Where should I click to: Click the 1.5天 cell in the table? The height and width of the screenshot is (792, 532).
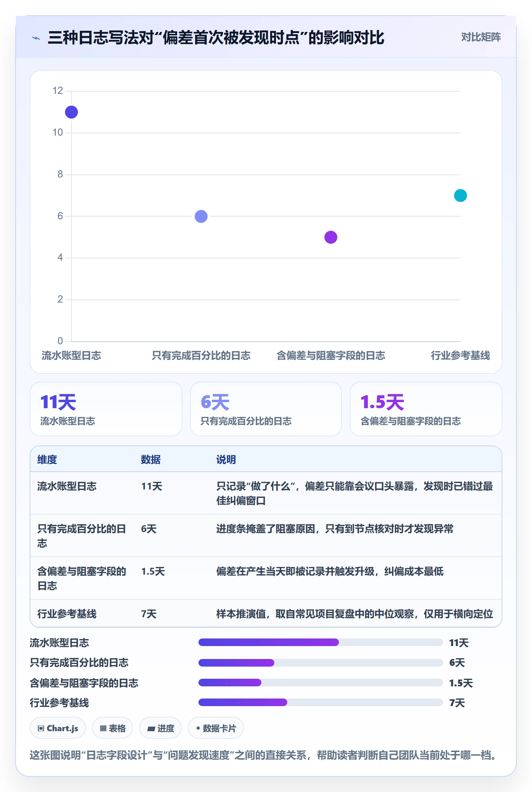[153, 571]
